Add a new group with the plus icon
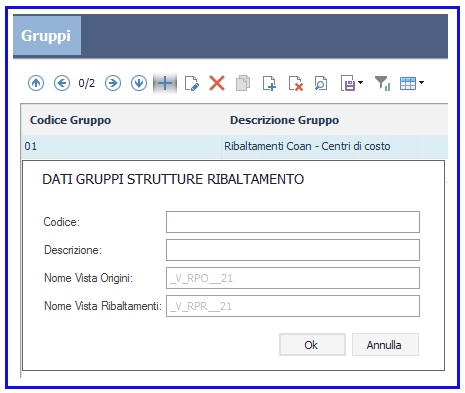Viewport: 465px width, 393px height. point(165,83)
